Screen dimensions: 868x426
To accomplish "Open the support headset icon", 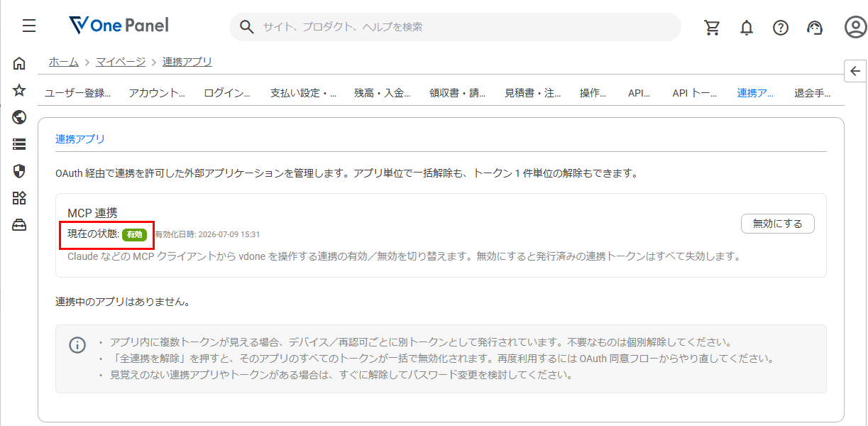I will [x=815, y=28].
